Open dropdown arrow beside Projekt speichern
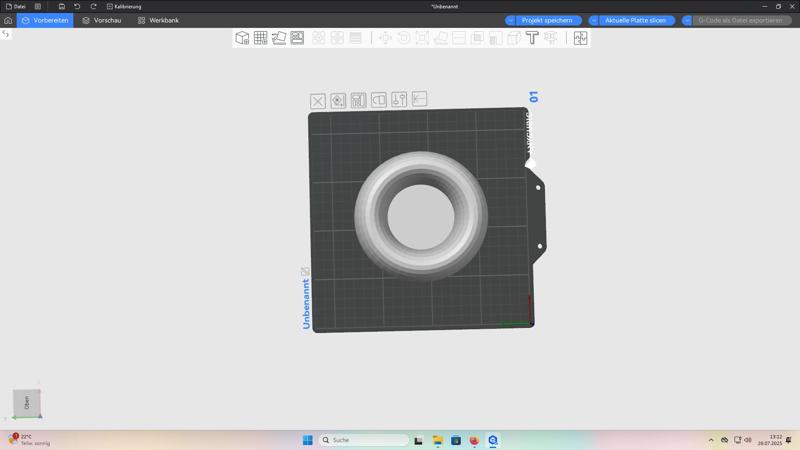 click(510, 20)
